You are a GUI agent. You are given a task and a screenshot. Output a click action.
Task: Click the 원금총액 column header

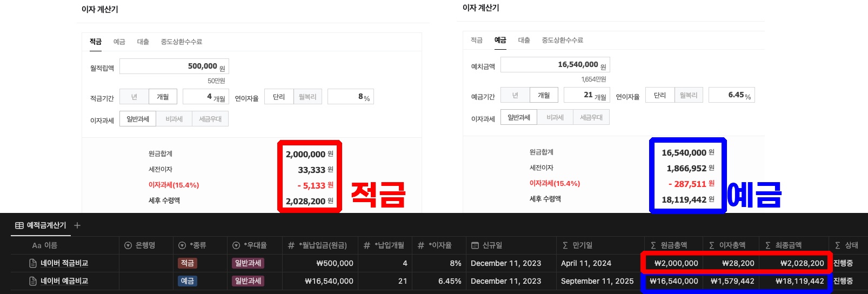coord(673,245)
